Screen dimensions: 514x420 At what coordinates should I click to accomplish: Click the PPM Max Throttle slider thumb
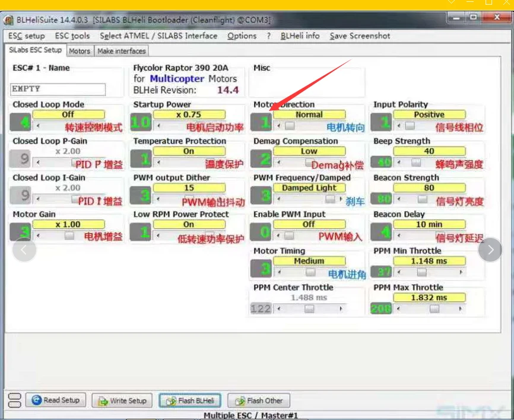[x=434, y=309]
